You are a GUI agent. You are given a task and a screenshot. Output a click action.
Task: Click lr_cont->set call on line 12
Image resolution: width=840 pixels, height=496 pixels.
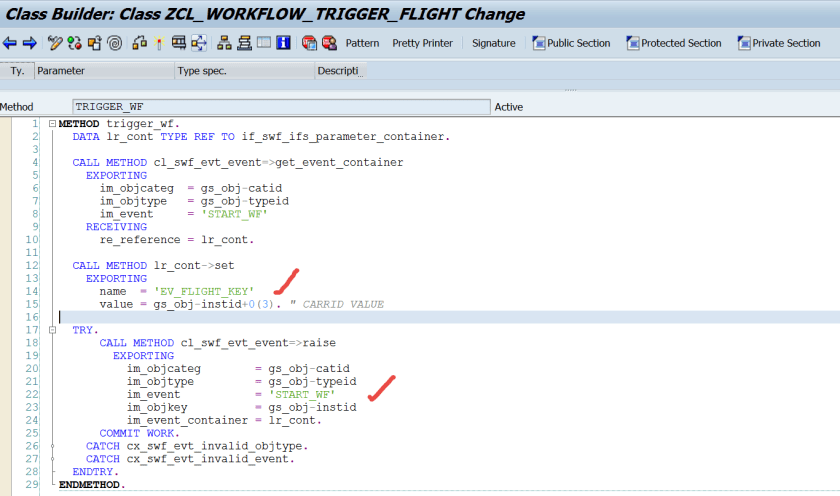(194, 266)
